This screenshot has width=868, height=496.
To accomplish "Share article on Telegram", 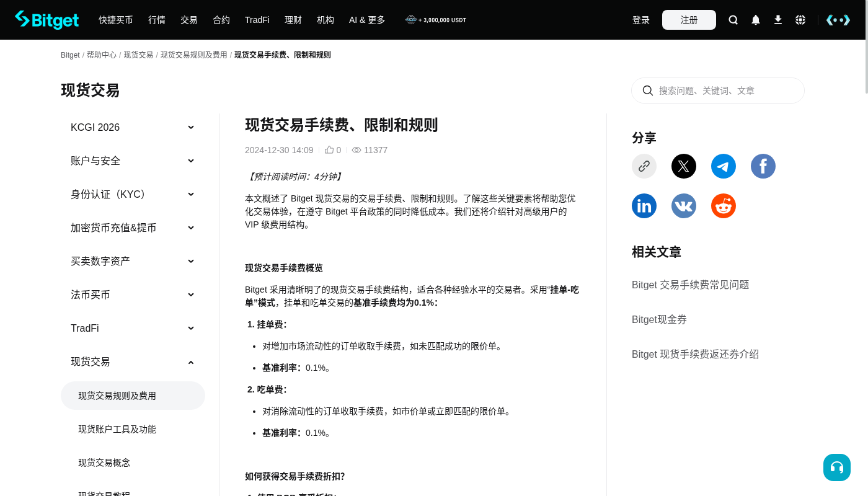I will coord(724,166).
